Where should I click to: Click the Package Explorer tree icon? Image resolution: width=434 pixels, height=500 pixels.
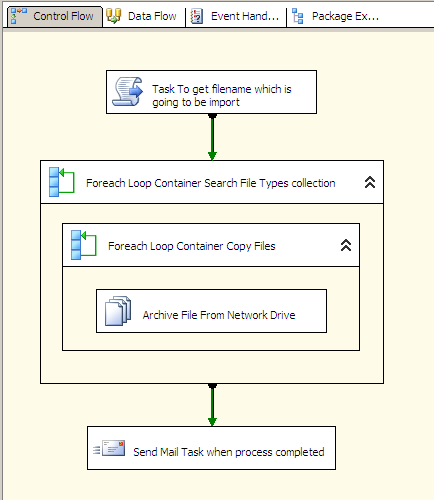point(298,16)
